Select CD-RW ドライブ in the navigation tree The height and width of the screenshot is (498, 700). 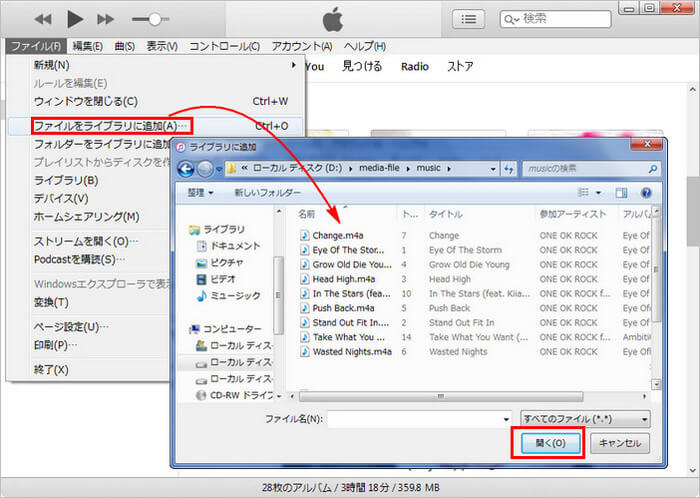coord(235,395)
